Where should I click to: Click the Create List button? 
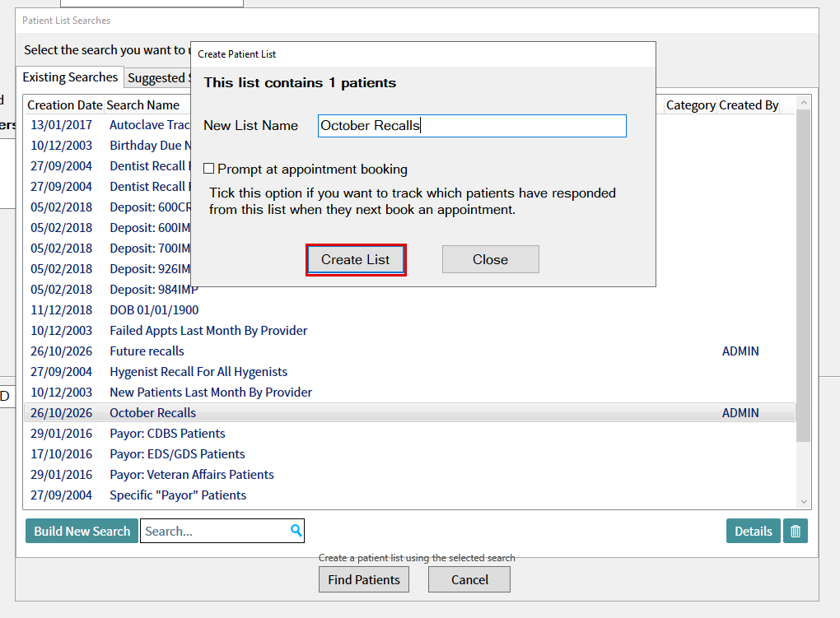tap(356, 260)
